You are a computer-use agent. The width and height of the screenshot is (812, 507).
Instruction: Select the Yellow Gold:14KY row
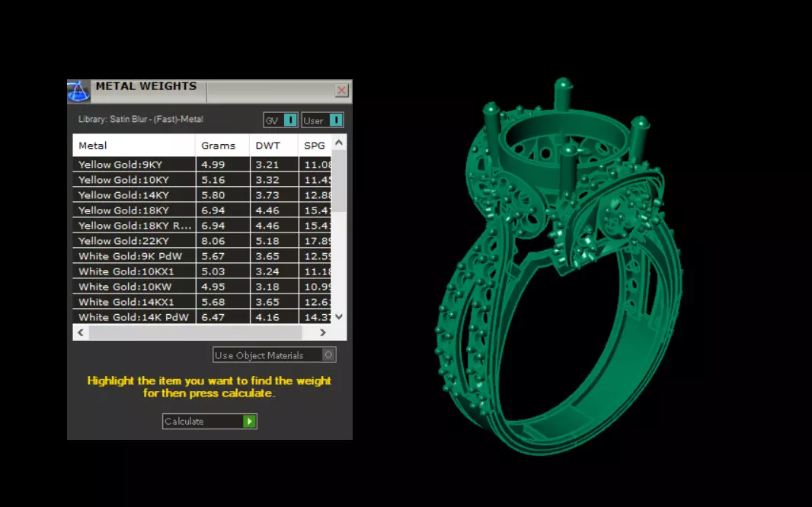[202, 195]
